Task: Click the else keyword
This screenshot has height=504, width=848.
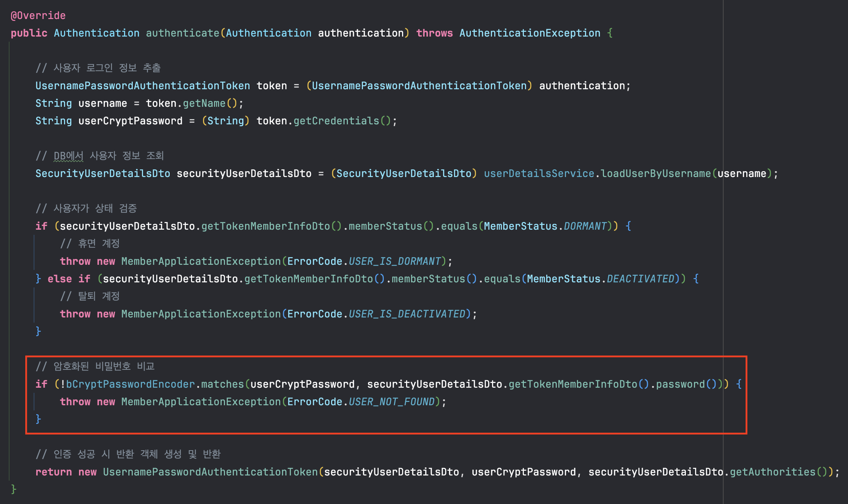Action: (60, 279)
